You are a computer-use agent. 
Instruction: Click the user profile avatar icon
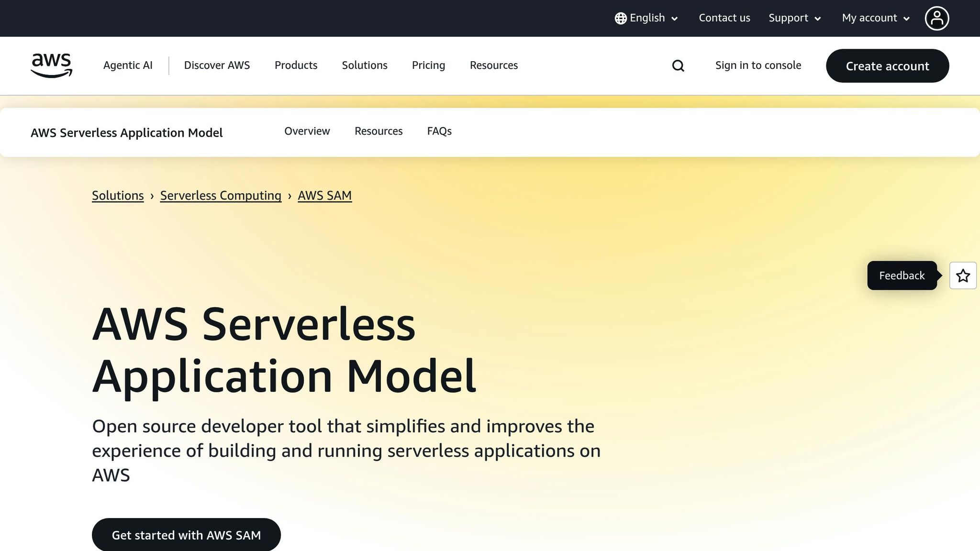[936, 18]
